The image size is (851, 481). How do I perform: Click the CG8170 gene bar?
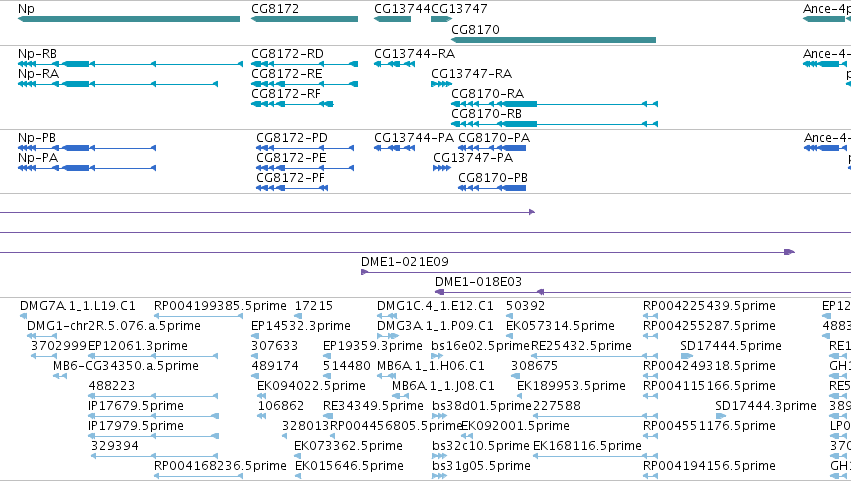click(x=553, y=40)
